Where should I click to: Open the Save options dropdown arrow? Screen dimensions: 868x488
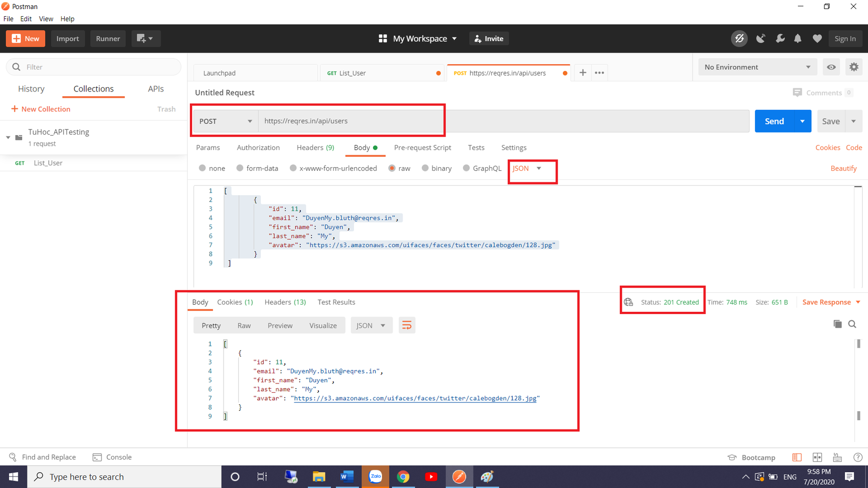(854, 121)
